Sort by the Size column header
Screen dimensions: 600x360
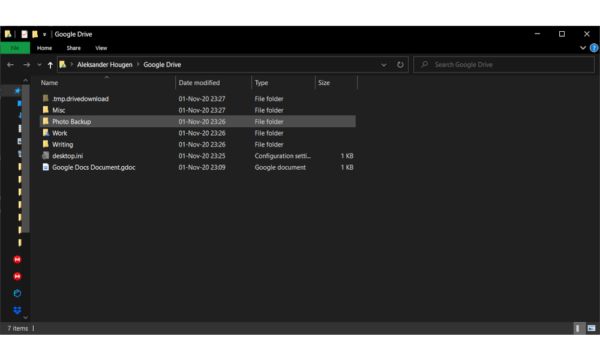coord(324,83)
